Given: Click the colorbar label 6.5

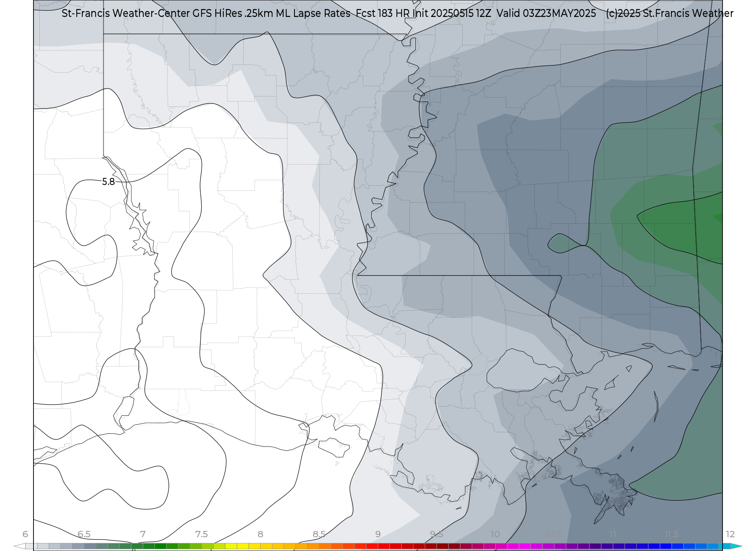Looking at the screenshot, I should pyautogui.click(x=84, y=534).
